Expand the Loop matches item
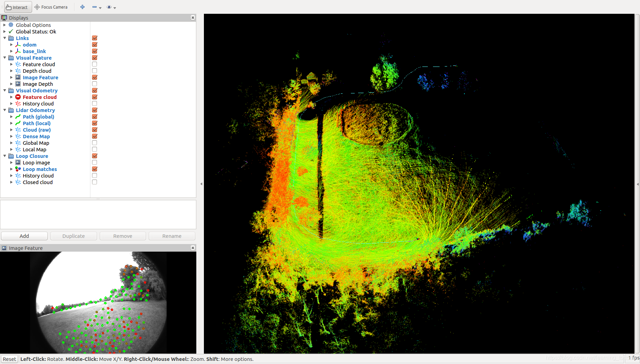The height and width of the screenshot is (364, 640). pos(11,169)
